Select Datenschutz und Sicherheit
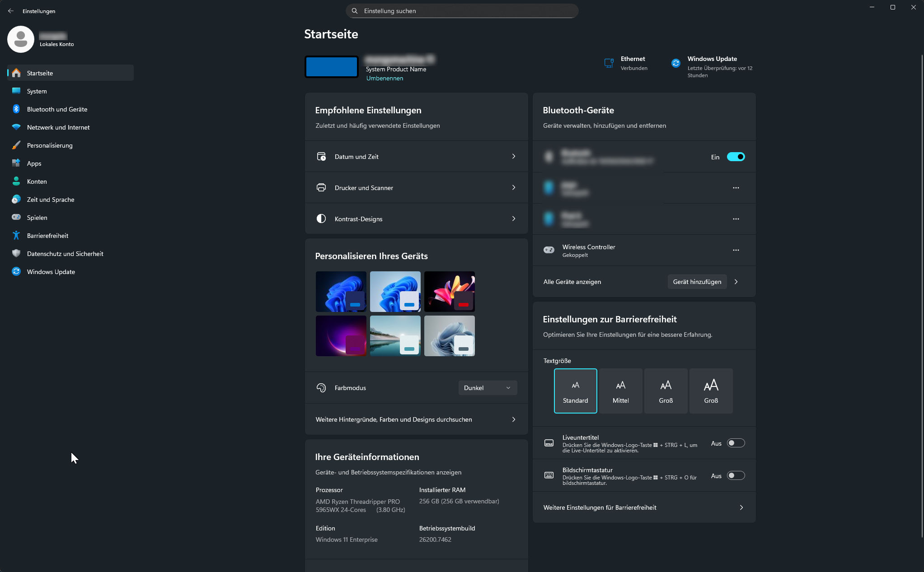 coord(65,253)
